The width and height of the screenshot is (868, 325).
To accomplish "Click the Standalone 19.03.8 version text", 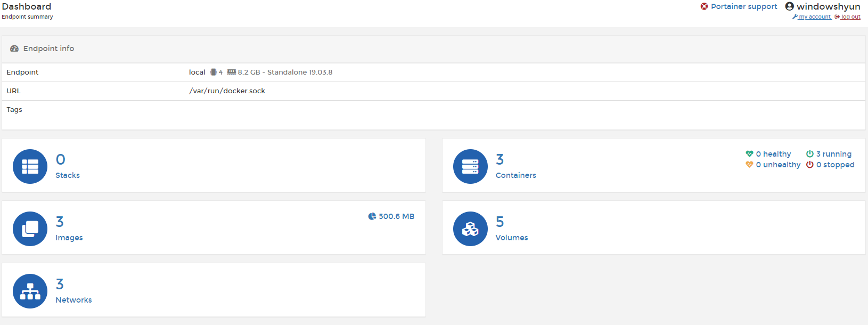I will pos(300,72).
